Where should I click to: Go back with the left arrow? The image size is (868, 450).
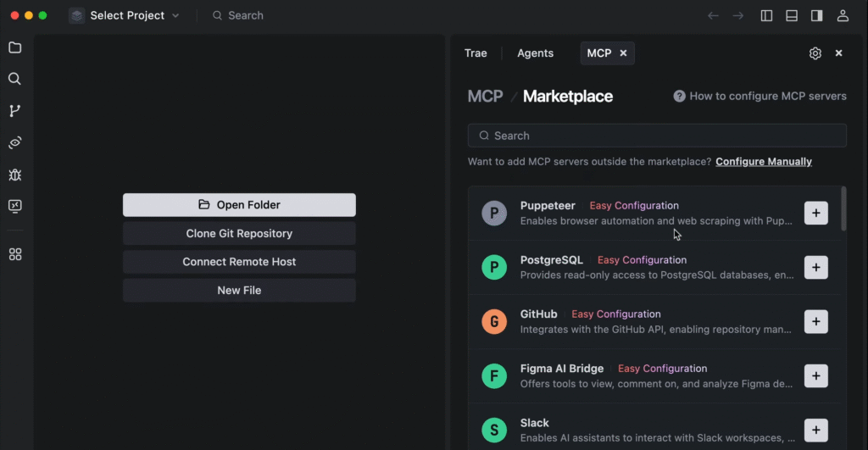click(x=713, y=15)
